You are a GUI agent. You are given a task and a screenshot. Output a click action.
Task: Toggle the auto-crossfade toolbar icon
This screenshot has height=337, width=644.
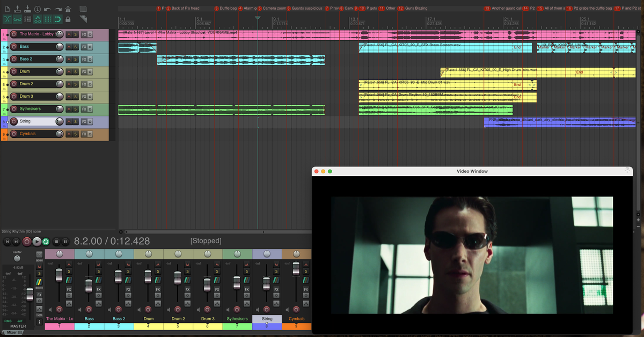[x=8, y=19]
